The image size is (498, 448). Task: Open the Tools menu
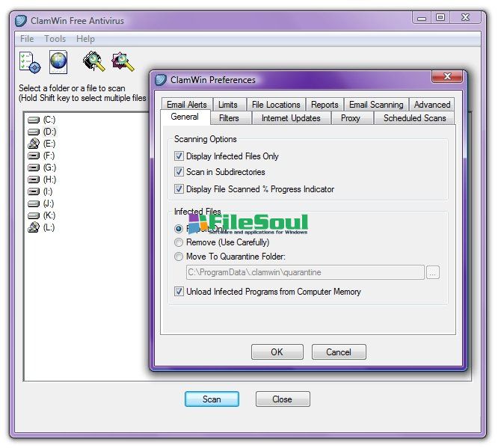click(55, 39)
